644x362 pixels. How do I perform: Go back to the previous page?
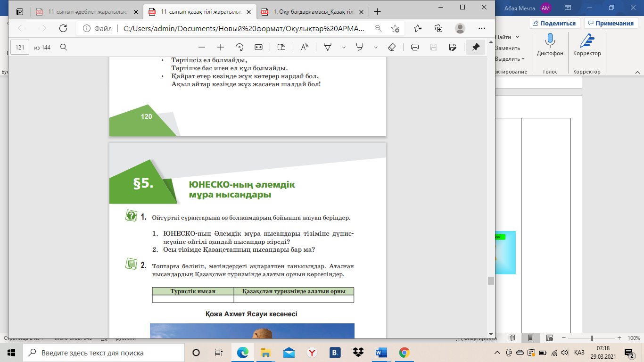pos(22,28)
